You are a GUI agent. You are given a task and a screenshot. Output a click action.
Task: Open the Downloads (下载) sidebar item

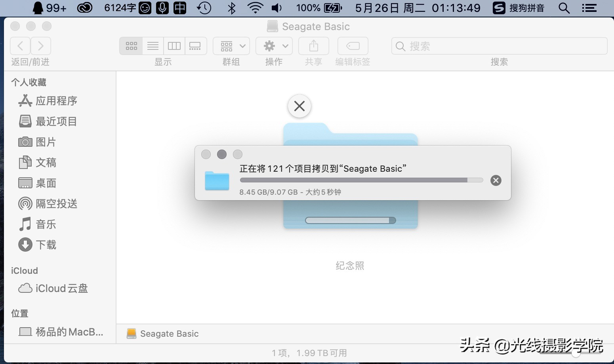click(46, 245)
